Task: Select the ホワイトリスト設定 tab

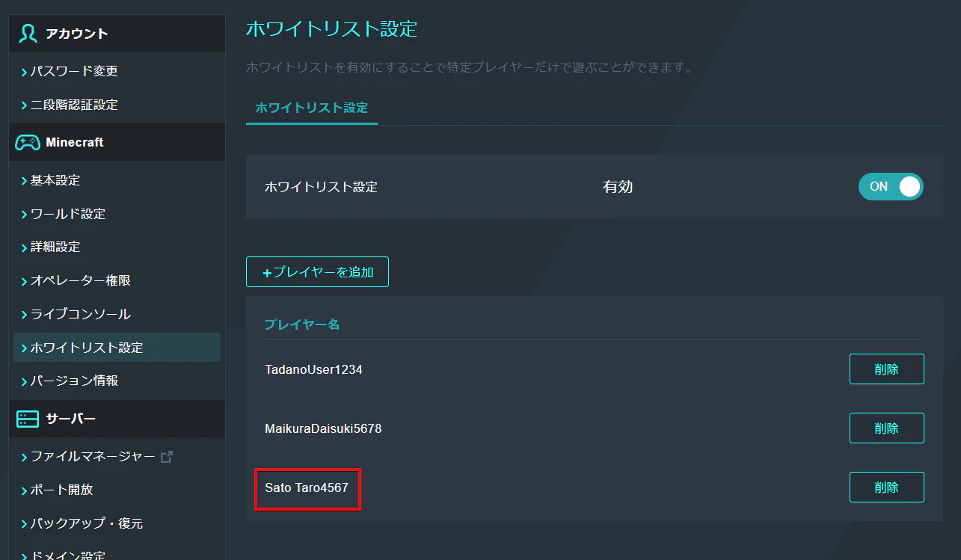Action: coord(312,108)
